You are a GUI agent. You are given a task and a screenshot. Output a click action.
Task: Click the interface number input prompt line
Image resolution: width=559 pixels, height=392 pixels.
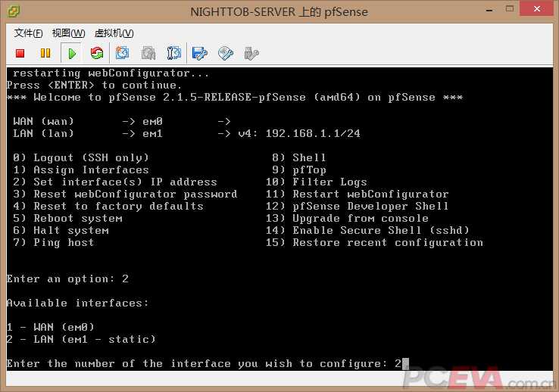coord(205,364)
